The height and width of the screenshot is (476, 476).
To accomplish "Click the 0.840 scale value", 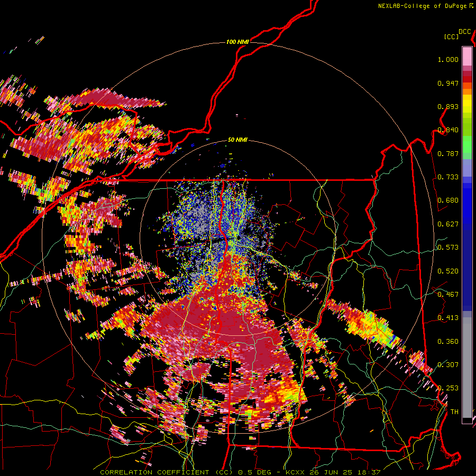I will pos(448,130).
